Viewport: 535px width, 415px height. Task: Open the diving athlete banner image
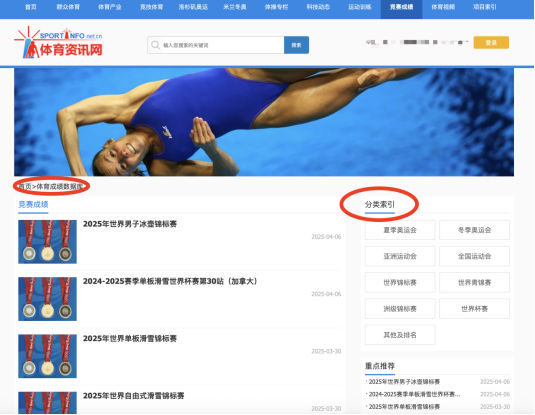point(264,122)
